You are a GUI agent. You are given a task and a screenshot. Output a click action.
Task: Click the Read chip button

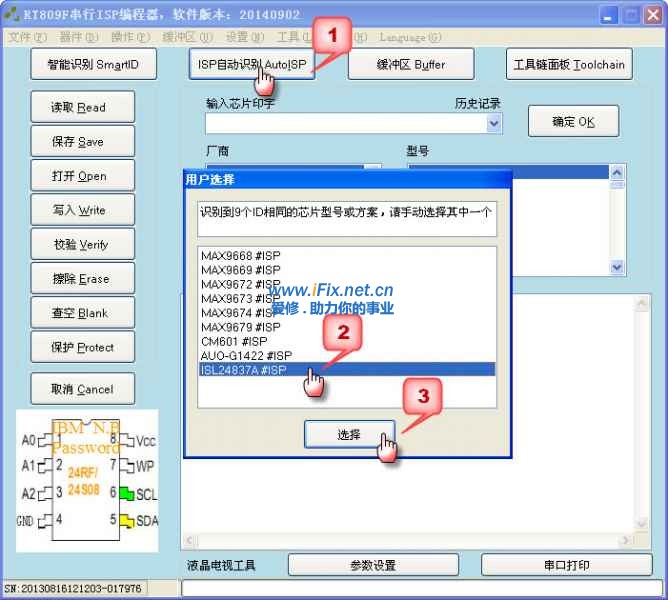click(x=78, y=107)
